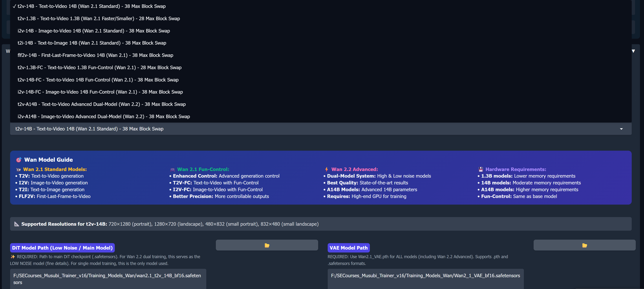Click the Wan Model Guide heading

tap(48, 160)
